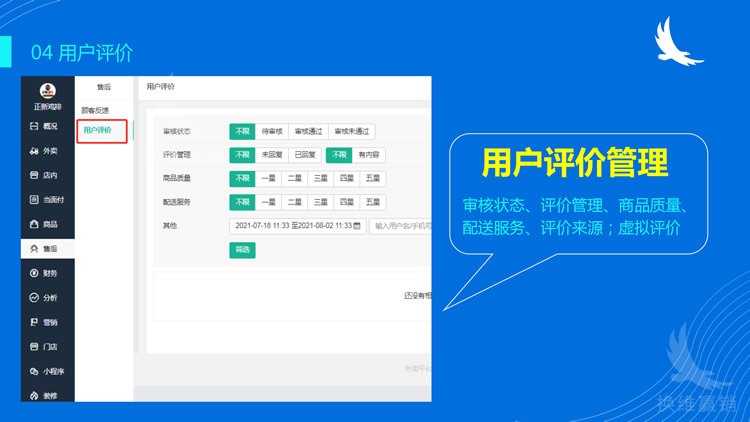
Task: Choose 二星 for 配送服务
Action: coord(295,202)
